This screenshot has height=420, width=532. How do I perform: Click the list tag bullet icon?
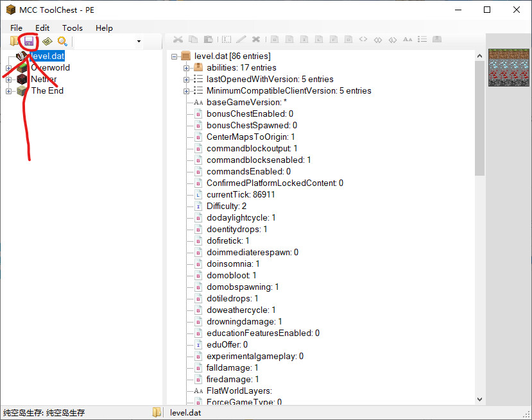[x=422, y=39]
